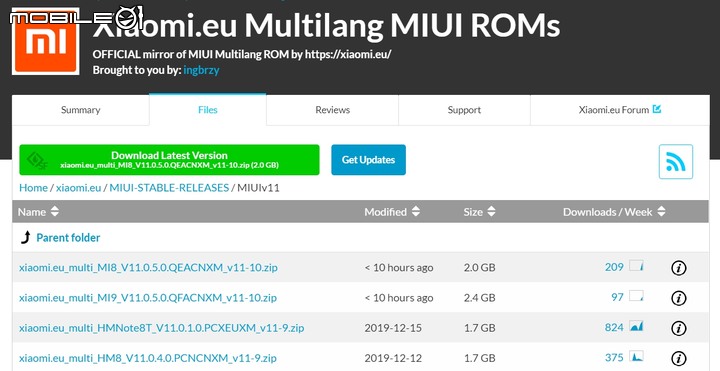Select the 2.0 GB size cell
The width and height of the screenshot is (720, 371).
(x=479, y=268)
